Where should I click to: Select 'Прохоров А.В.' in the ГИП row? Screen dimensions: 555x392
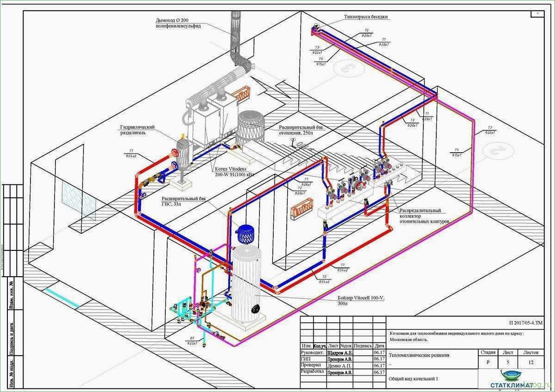[x=340, y=358]
